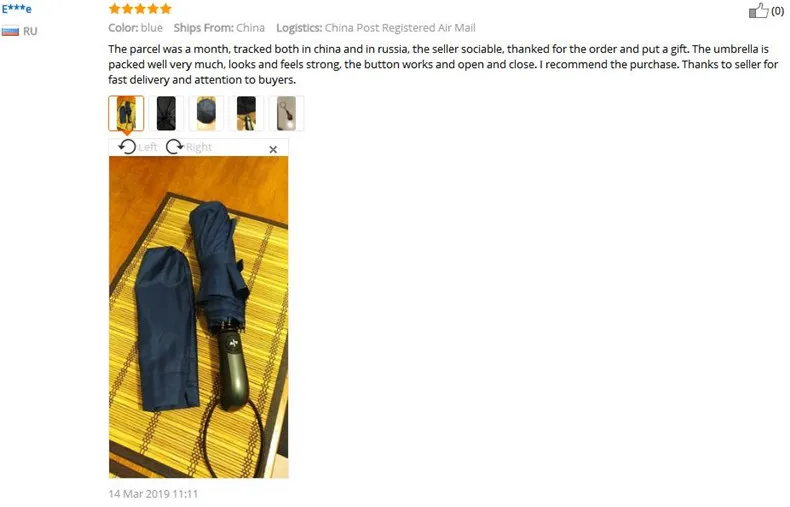Open the second thumbnail of black open umbrella

(166, 113)
